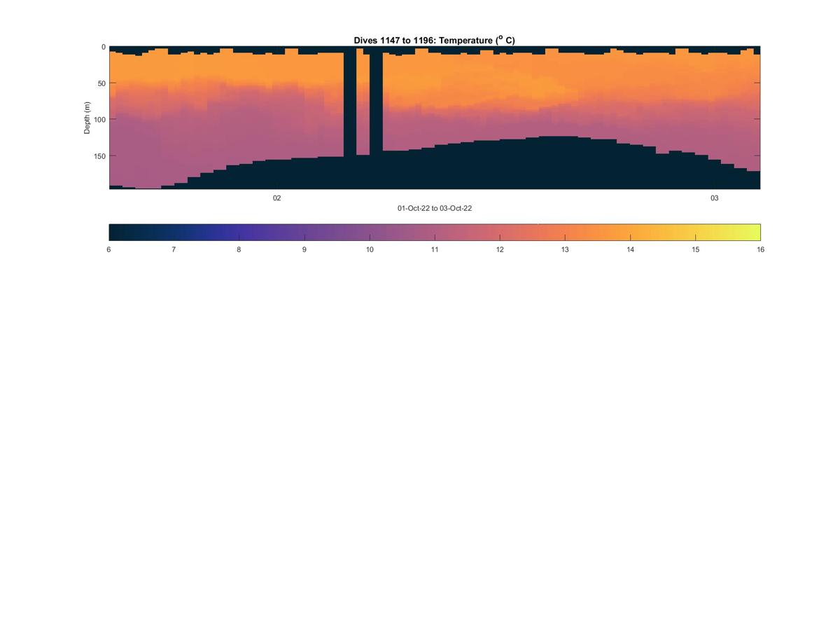
Task: Select the colorbar tick label "7"
Action: tap(174, 249)
